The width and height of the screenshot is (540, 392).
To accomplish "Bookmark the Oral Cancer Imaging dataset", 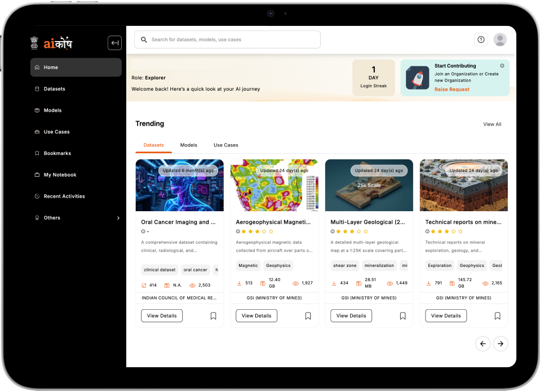I will (x=213, y=316).
